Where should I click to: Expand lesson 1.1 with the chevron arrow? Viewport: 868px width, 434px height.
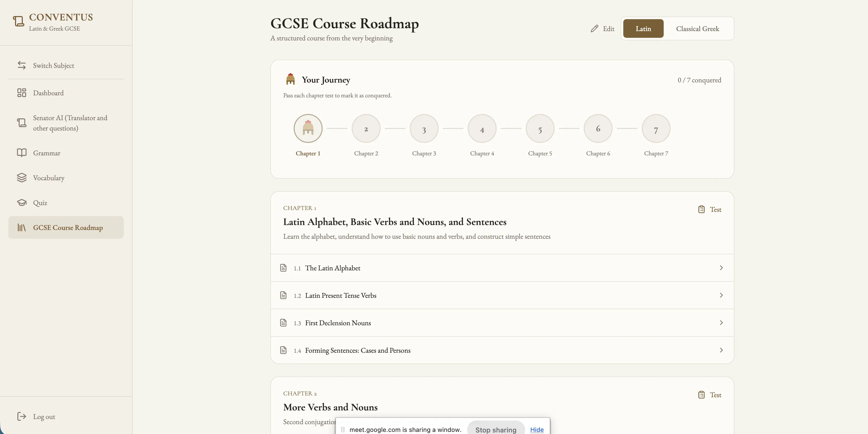point(721,268)
